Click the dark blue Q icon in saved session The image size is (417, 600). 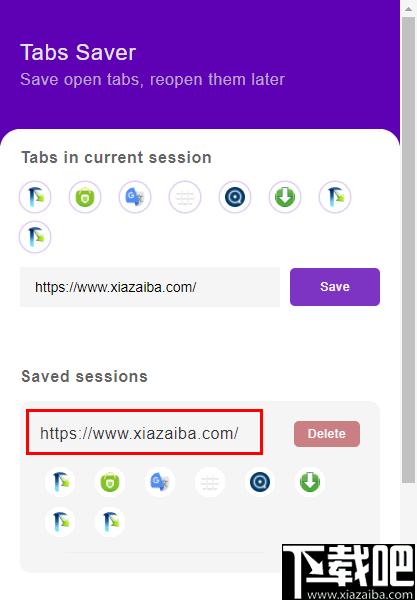(260, 482)
